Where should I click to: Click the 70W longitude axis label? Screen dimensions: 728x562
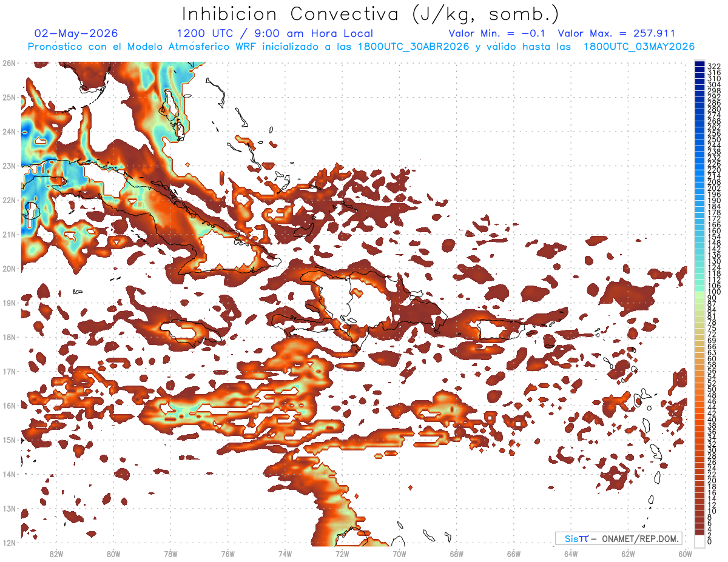pos(399,554)
